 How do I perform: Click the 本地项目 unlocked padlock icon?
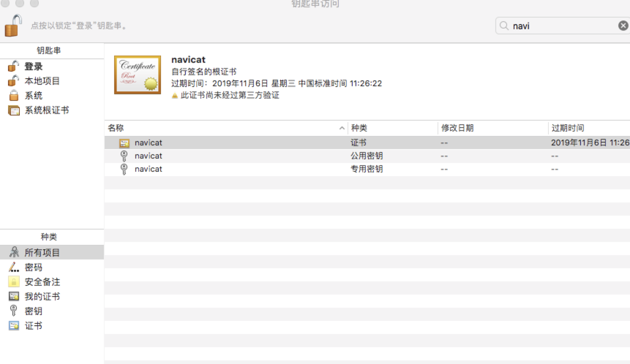click(14, 81)
